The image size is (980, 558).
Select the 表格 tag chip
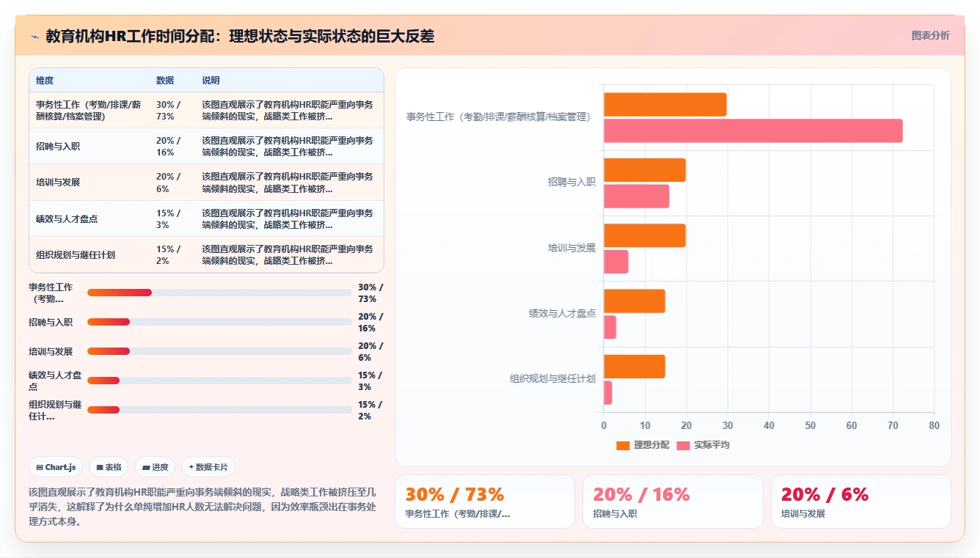(x=109, y=467)
